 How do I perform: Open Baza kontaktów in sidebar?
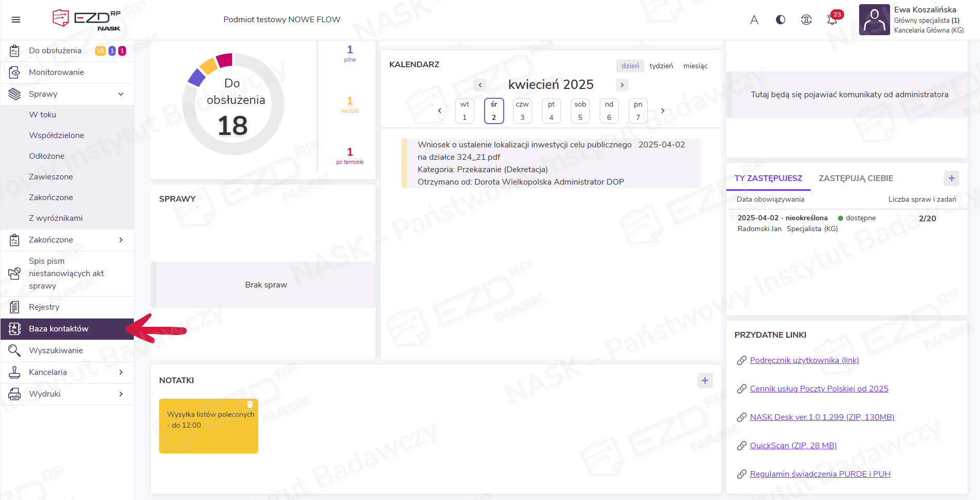tap(58, 329)
